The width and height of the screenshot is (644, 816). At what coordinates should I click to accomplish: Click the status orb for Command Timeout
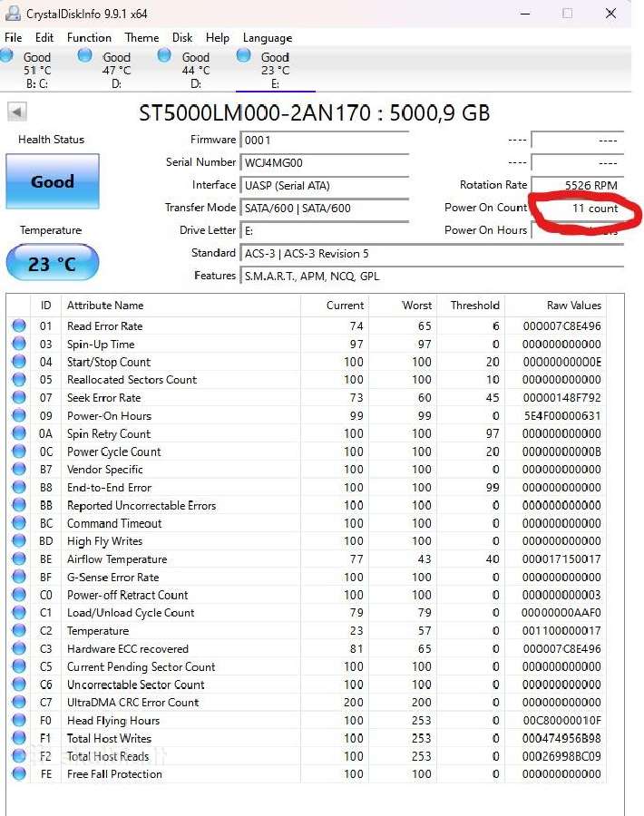click(19, 523)
